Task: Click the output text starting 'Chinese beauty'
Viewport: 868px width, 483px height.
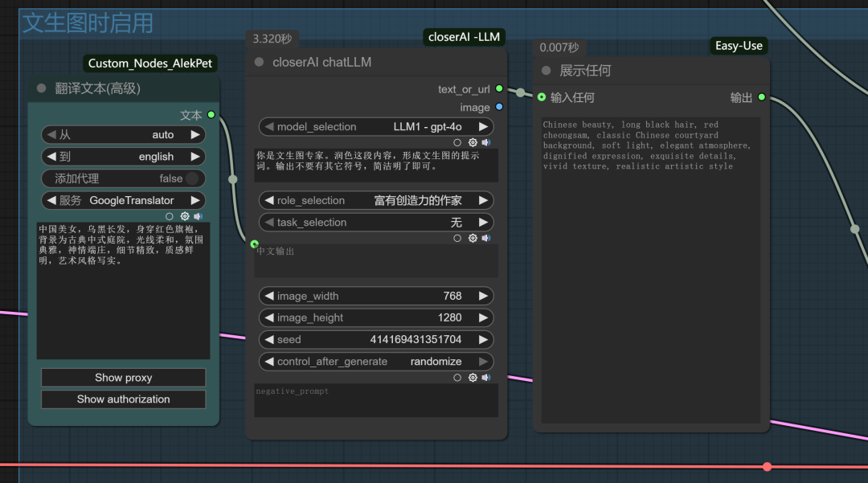Action: click(x=646, y=145)
